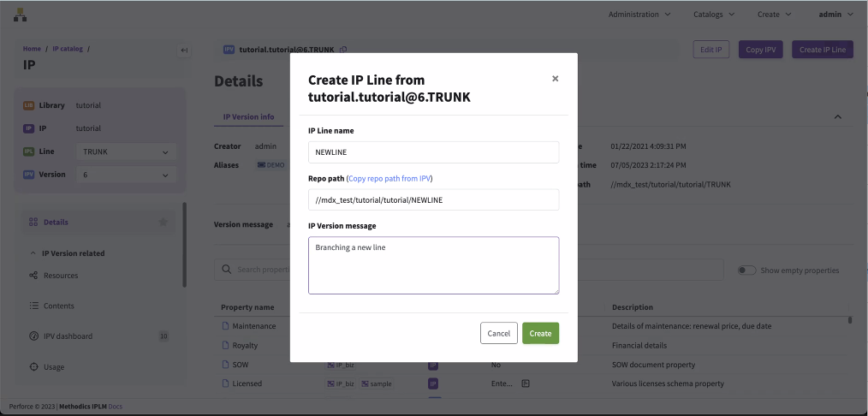Click the green Create button
The image size is (868, 416).
[x=540, y=333]
